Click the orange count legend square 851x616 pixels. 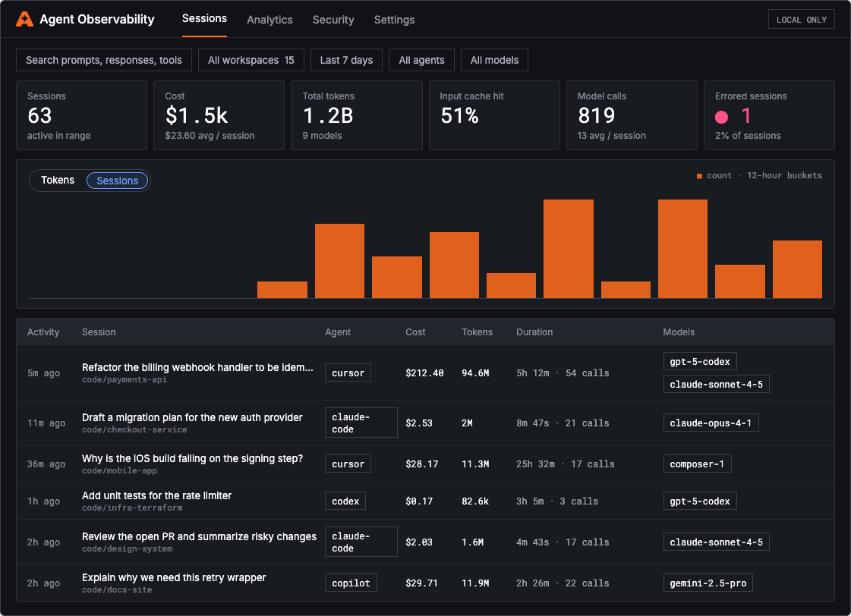699,176
